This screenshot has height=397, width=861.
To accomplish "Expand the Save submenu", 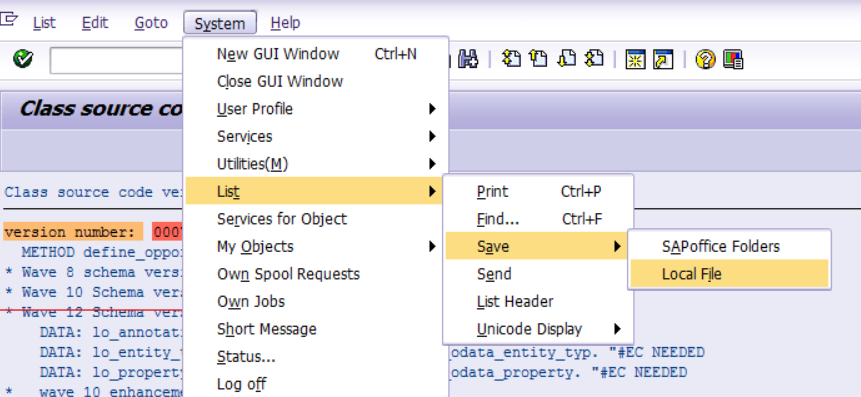I will click(536, 246).
